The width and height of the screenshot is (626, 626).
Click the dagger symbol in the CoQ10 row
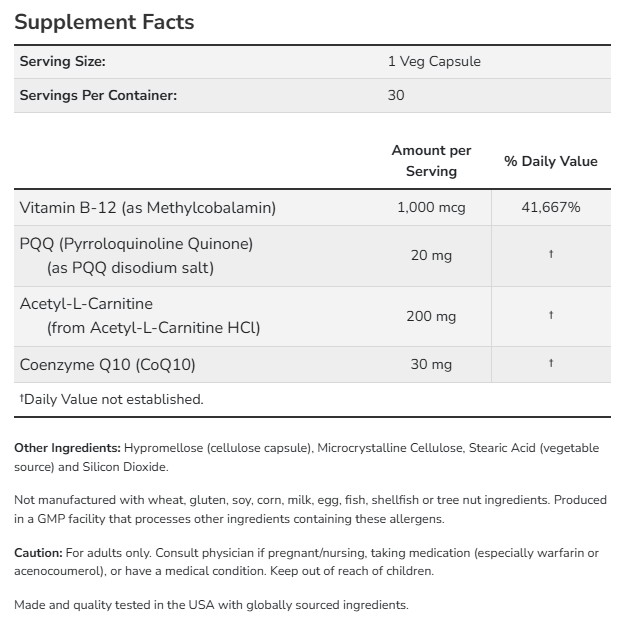point(550,364)
